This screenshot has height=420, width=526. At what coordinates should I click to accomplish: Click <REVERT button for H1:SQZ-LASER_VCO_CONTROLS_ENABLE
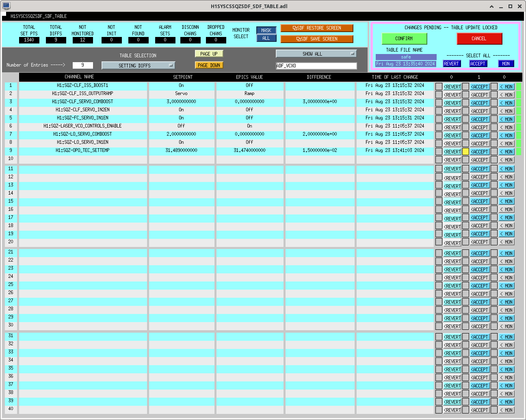(452, 128)
